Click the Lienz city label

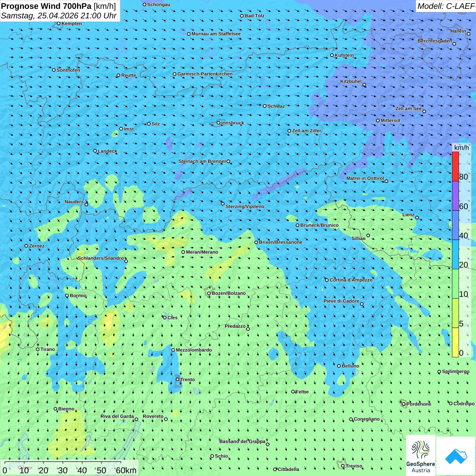pyautogui.click(x=408, y=215)
